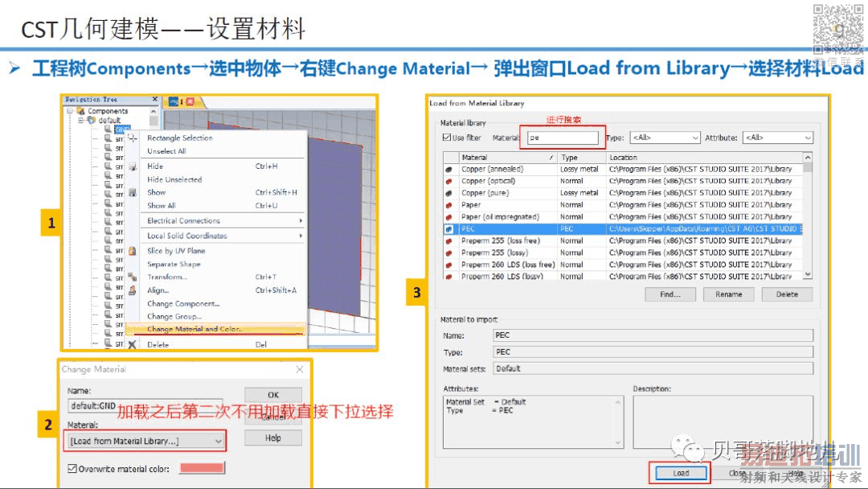Sort by the Type column header
The width and height of the screenshot is (868, 489).
[x=581, y=158]
